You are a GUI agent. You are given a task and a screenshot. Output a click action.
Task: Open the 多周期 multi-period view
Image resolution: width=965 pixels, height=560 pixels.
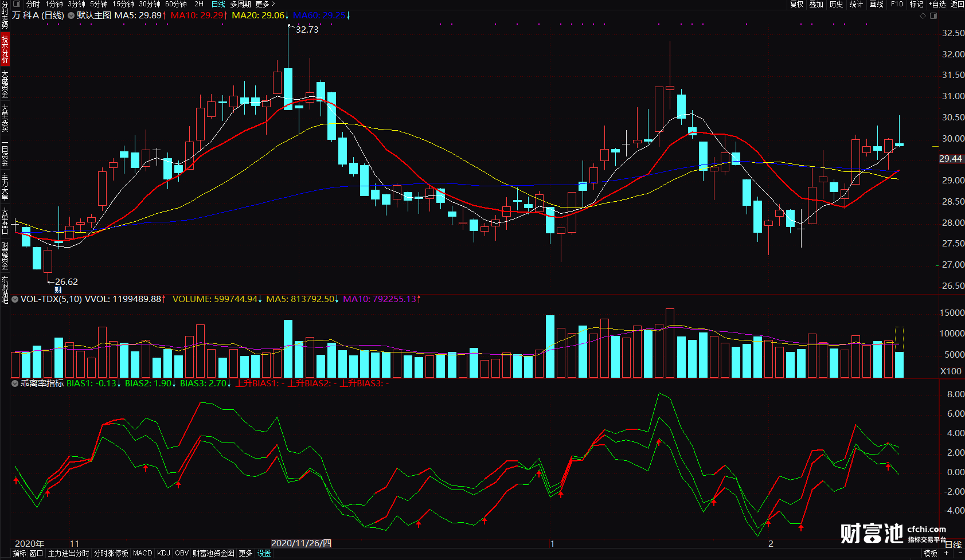click(240, 4)
